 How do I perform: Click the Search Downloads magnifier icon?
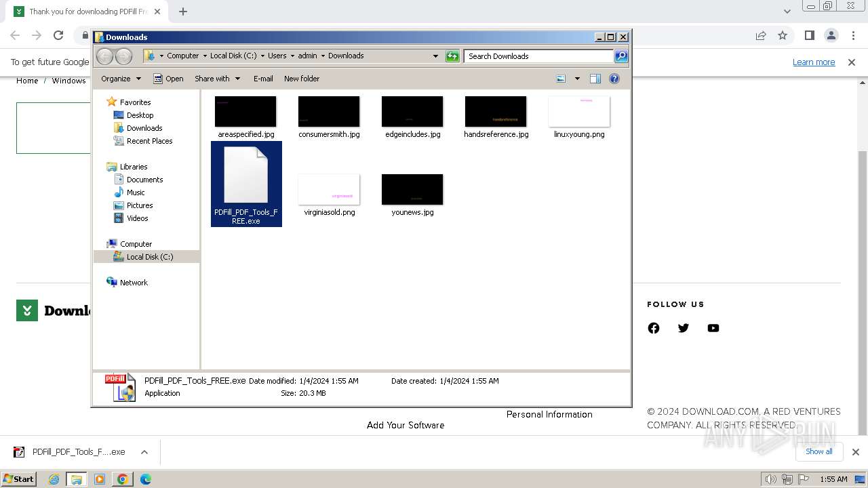(621, 56)
